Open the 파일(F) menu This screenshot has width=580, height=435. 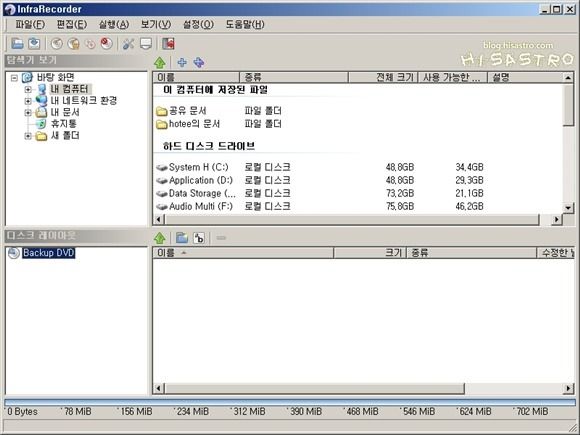point(30,24)
